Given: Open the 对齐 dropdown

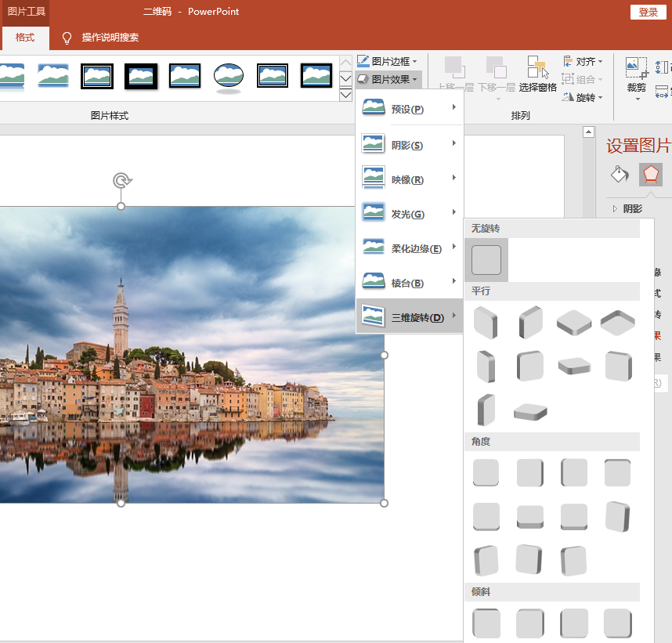Looking at the screenshot, I should tap(583, 62).
